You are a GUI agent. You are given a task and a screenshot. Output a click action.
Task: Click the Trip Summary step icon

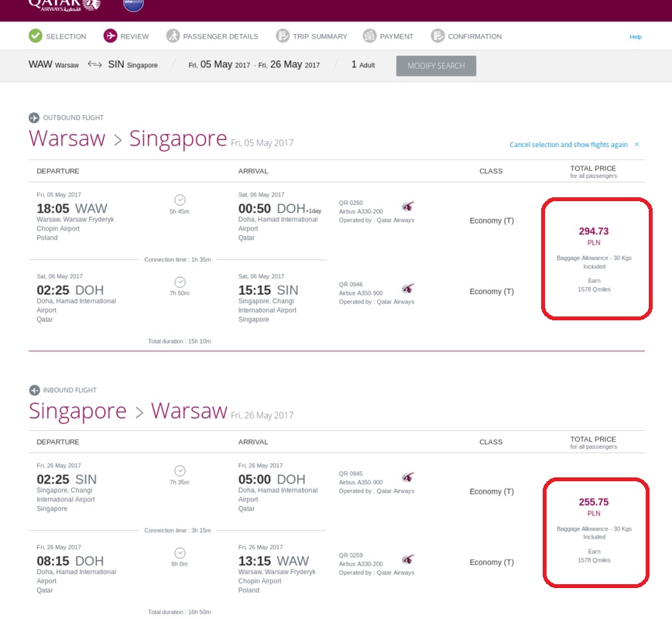[283, 36]
